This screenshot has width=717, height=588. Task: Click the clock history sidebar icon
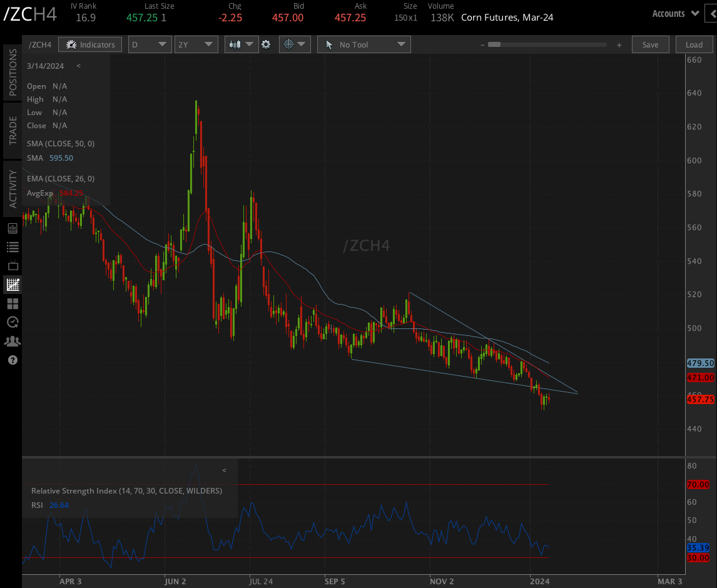[13, 322]
